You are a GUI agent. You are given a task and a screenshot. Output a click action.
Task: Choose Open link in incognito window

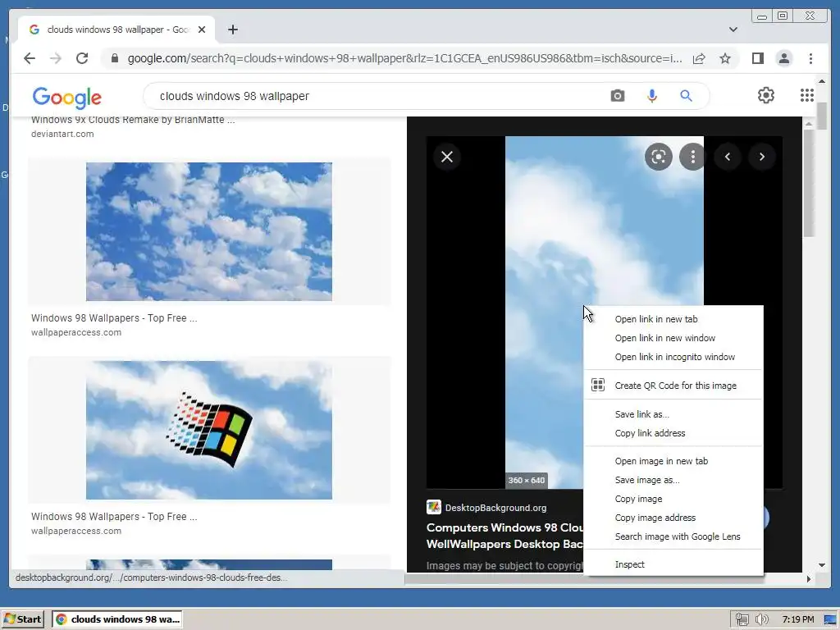pyautogui.click(x=673, y=357)
